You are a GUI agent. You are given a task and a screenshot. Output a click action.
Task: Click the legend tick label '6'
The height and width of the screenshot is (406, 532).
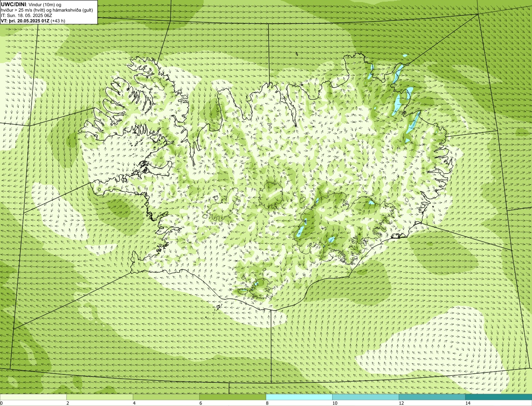[201, 403]
